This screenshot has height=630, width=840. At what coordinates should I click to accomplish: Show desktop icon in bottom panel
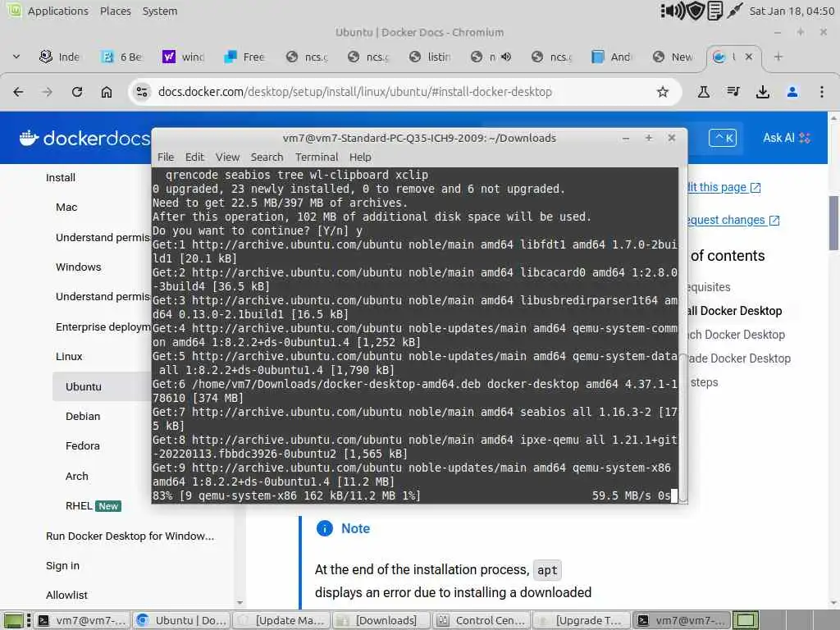pyautogui.click(x=14, y=620)
